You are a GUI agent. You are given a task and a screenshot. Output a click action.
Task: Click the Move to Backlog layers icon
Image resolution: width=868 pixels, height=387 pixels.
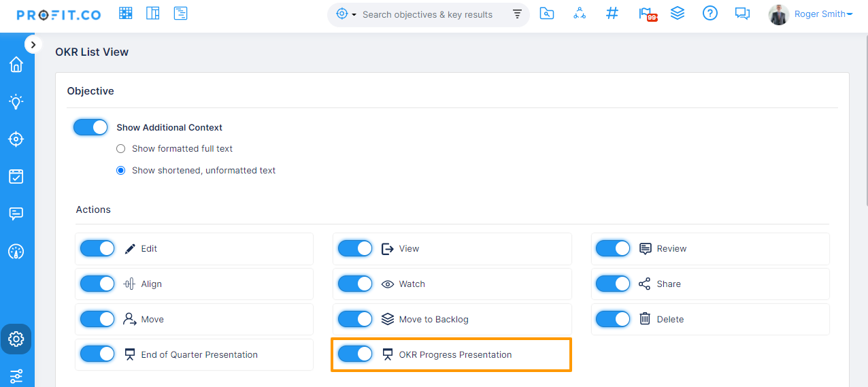[388, 319]
